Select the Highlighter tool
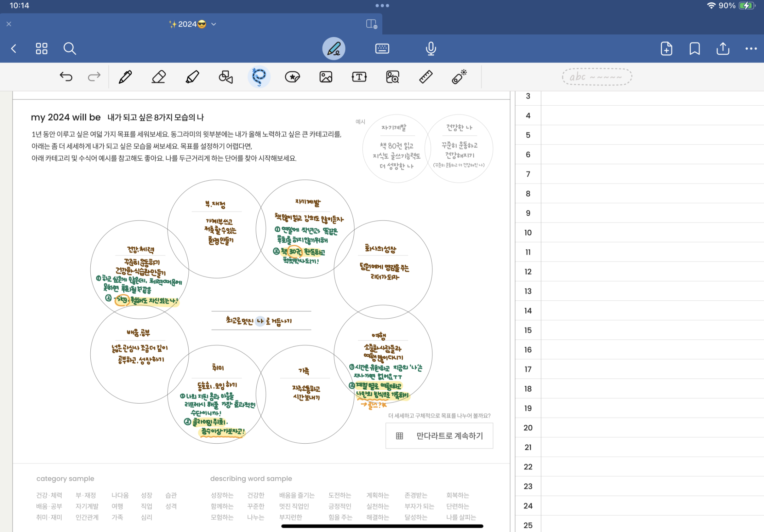 pos(192,77)
